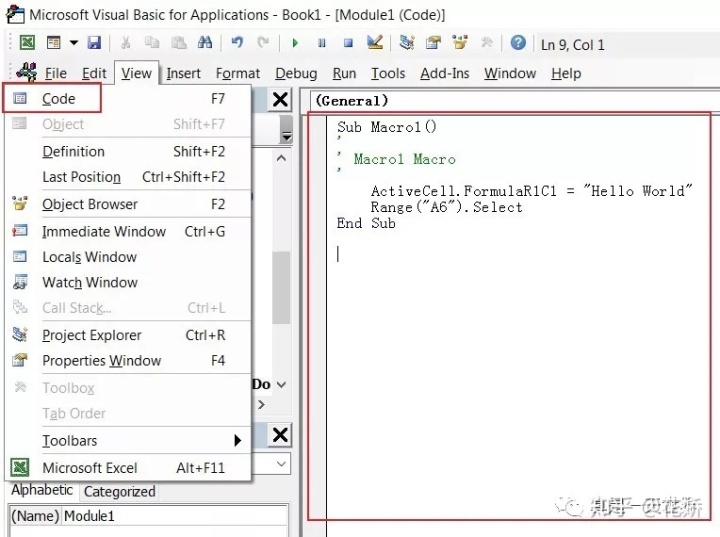
Task: Click the Run Sub play icon
Action: (x=295, y=43)
